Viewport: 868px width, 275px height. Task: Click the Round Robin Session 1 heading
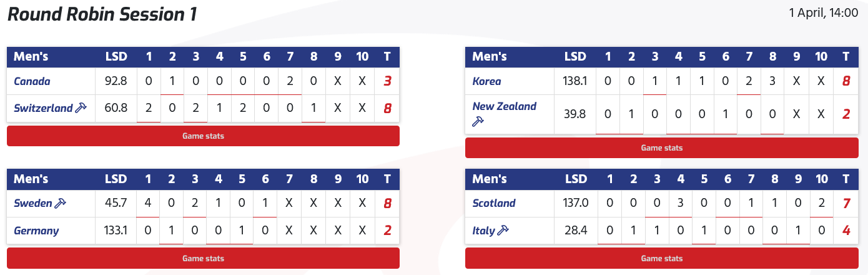(102, 14)
